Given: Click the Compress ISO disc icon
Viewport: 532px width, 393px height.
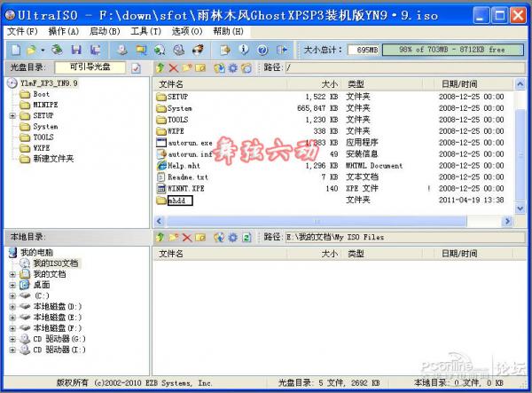Looking at the screenshot, I should [x=160, y=50].
